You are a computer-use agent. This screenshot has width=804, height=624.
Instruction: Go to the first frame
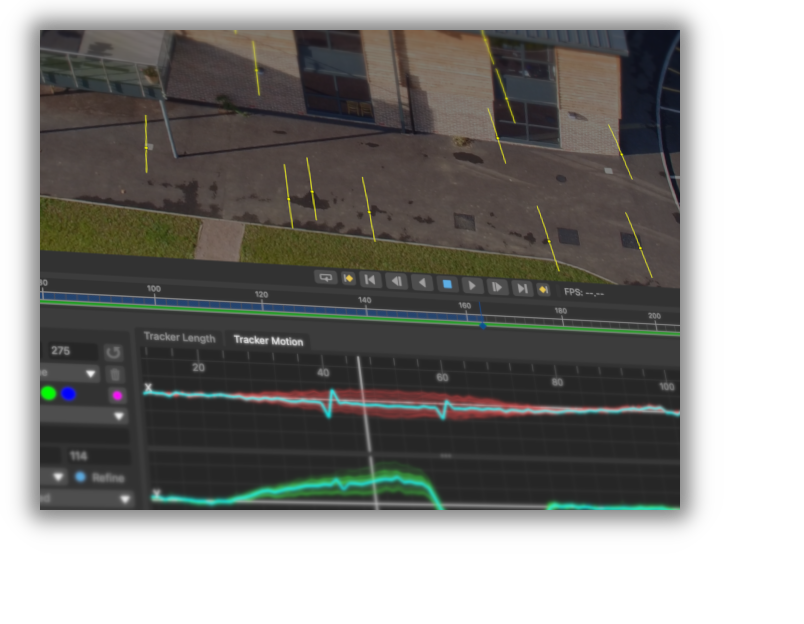(370, 280)
